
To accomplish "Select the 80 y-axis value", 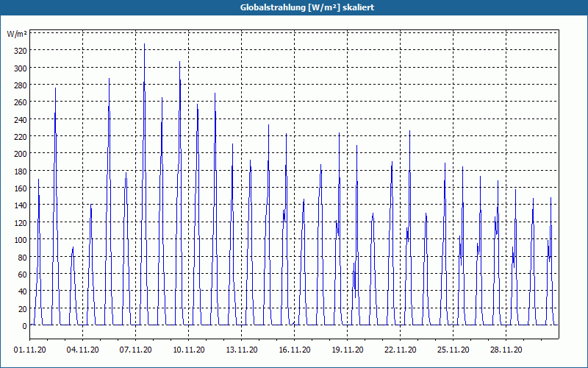I will (23, 257).
